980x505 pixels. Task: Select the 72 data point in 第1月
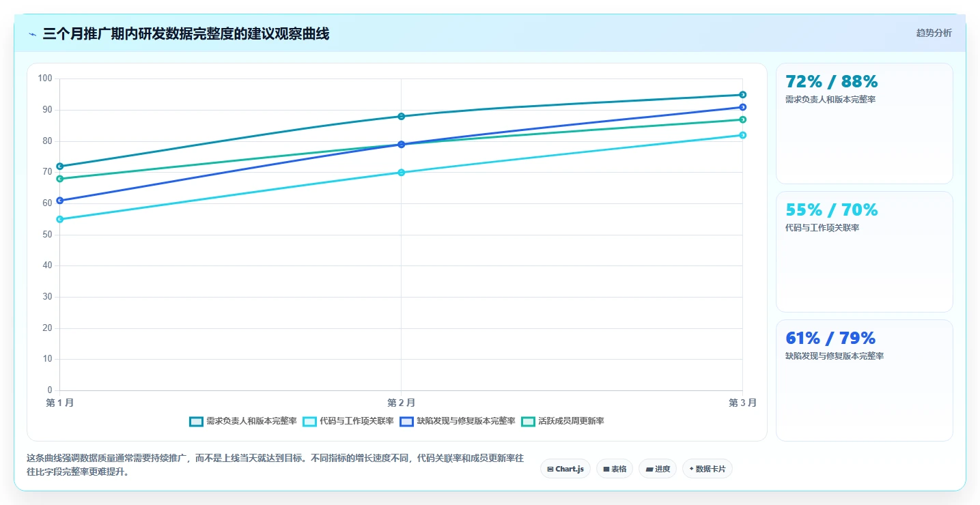coord(60,166)
